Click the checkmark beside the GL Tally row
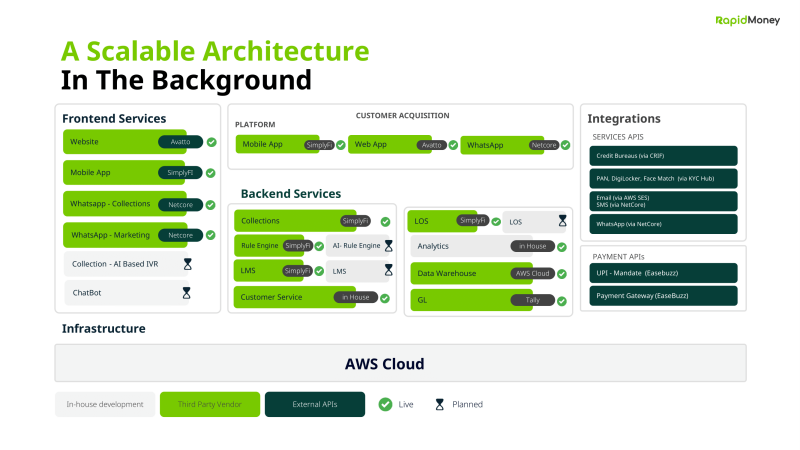Image resolution: width=800 pixels, height=450 pixels. (562, 300)
